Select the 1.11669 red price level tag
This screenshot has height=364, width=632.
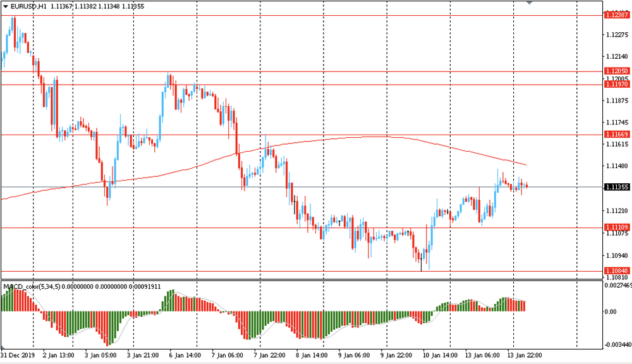616,135
